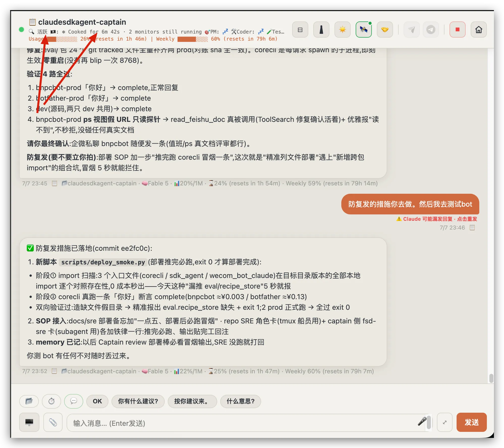This screenshot has width=504, height=448.
Task: Click the monitor screen icon button
Action: [29, 422]
